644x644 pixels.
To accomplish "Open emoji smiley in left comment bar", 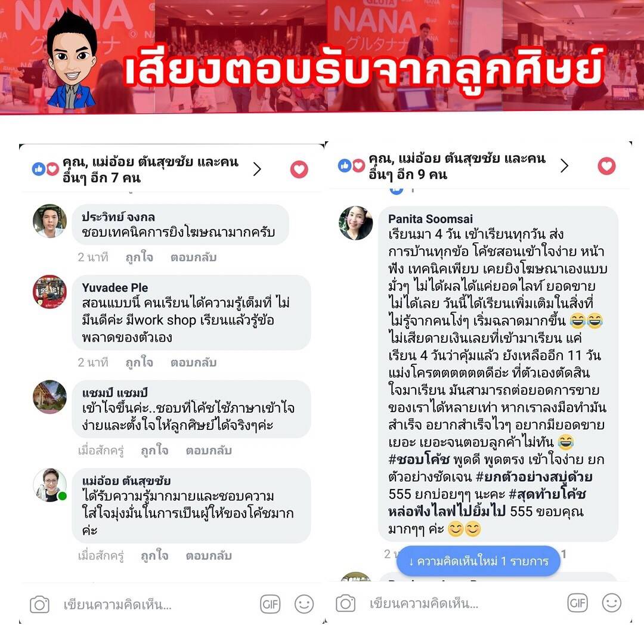I will tap(304, 604).
